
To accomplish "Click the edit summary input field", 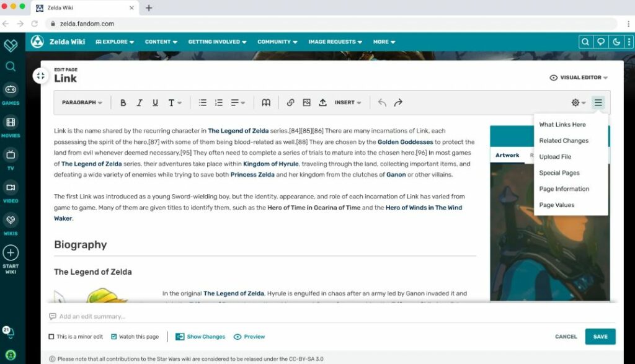I will point(332,317).
